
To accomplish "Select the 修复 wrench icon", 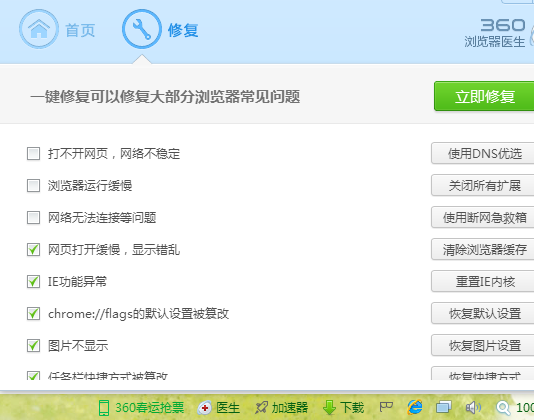I will (x=142, y=29).
